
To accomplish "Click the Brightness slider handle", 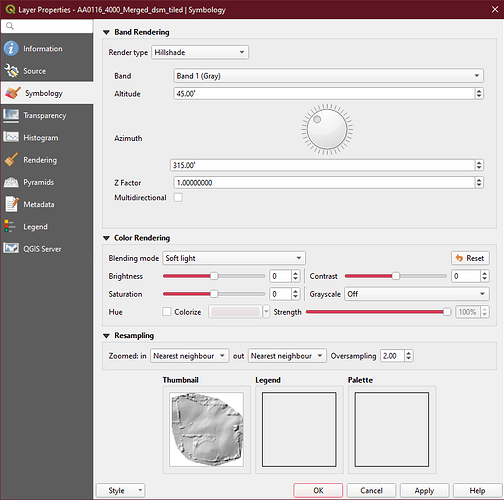I will 214,276.
